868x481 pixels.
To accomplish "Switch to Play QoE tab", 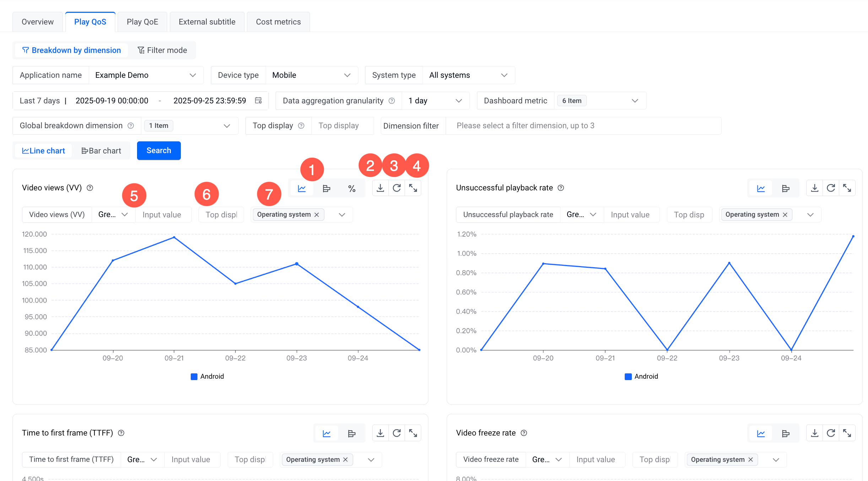I will click(142, 22).
